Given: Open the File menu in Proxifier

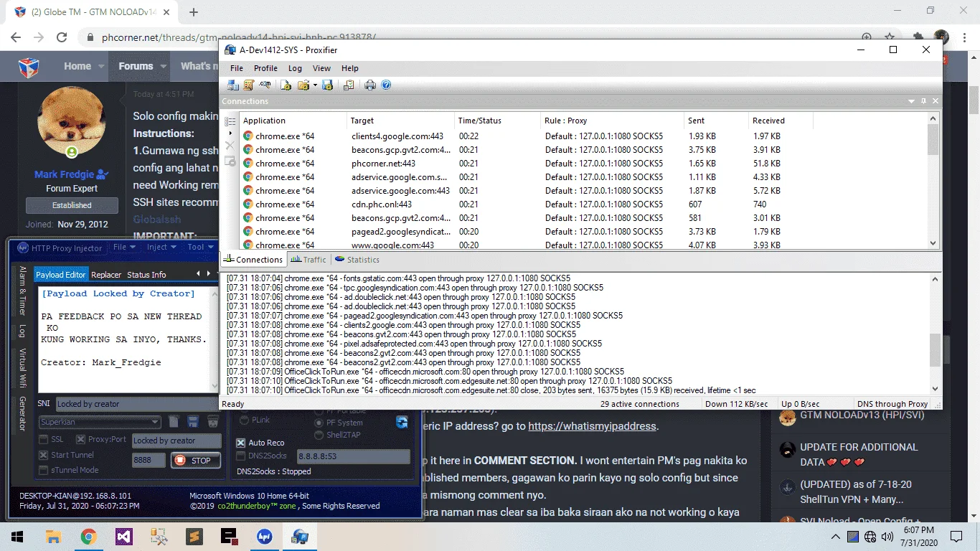Looking at the screenshot, I should (x=236, y=68).
